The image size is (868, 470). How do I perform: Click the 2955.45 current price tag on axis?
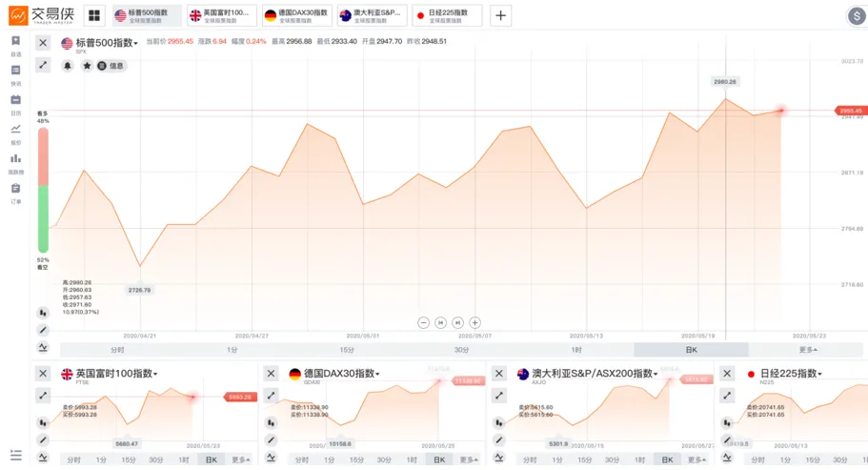850,111
